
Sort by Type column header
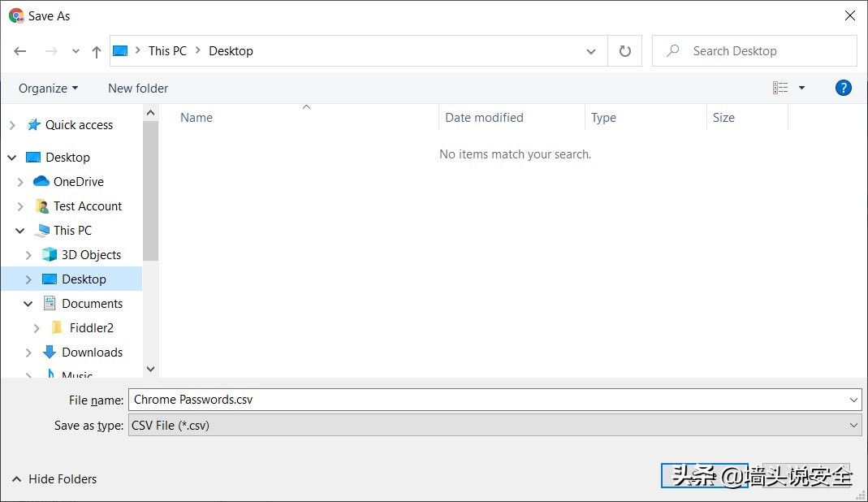[x=603, y=118]
